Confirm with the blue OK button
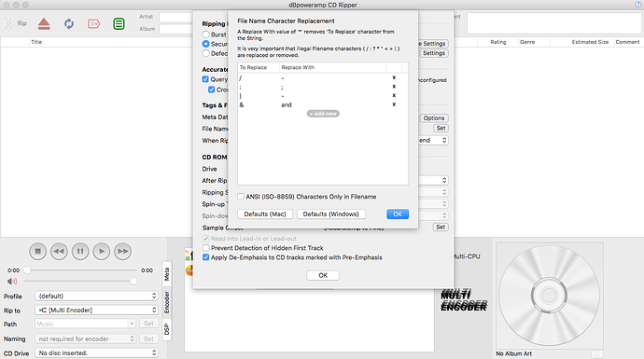This screenshot has height=359, width=644. tap(398, 214)
